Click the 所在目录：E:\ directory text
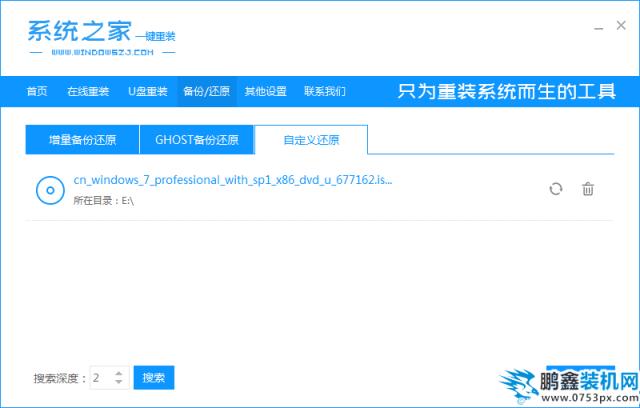640x408 pixels. click(104, 201)
